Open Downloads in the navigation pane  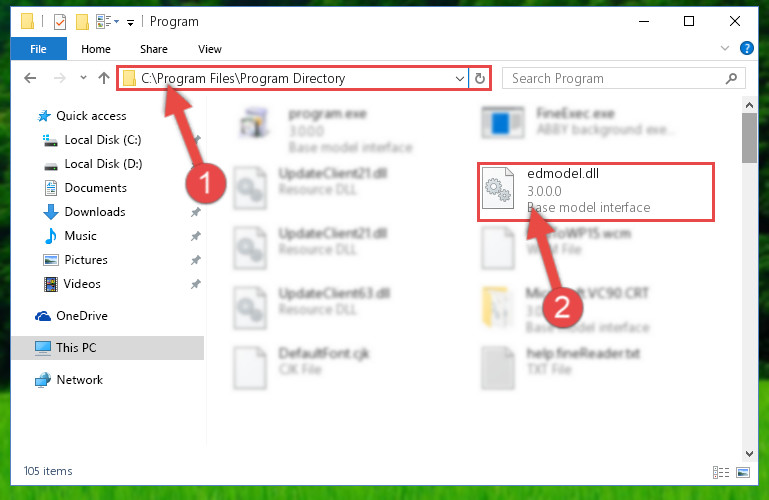click(95, 212)
